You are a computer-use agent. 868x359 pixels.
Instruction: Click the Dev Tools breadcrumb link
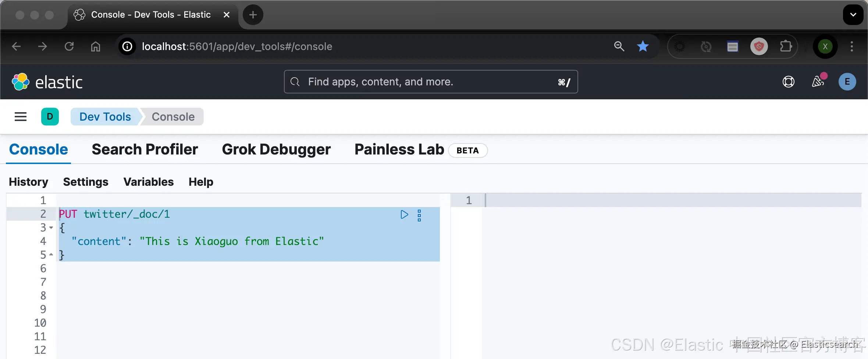105,117
